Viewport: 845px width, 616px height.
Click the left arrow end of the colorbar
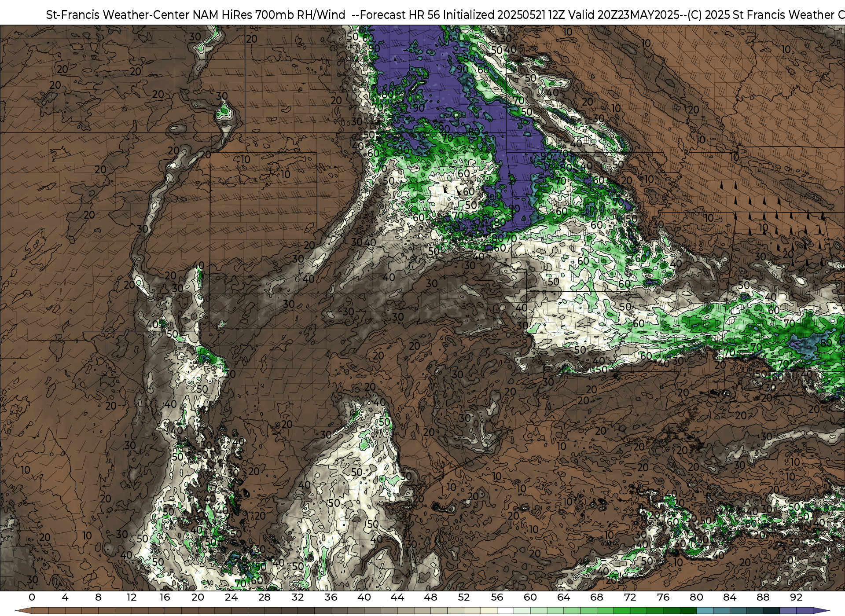(x=23, y=611)
